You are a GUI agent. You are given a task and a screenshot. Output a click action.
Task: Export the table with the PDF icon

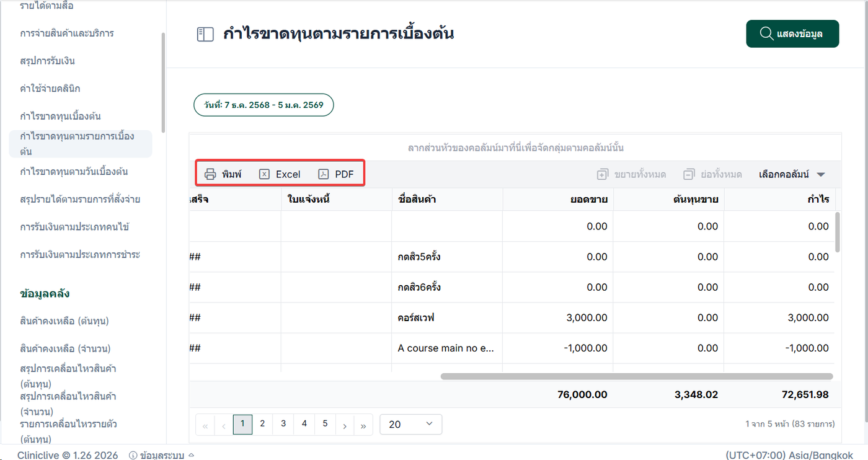(324, 174)
